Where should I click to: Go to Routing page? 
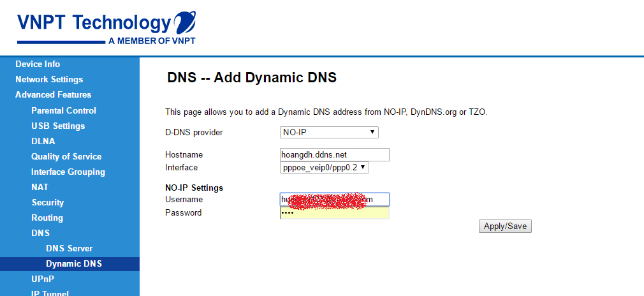(47, 218)
